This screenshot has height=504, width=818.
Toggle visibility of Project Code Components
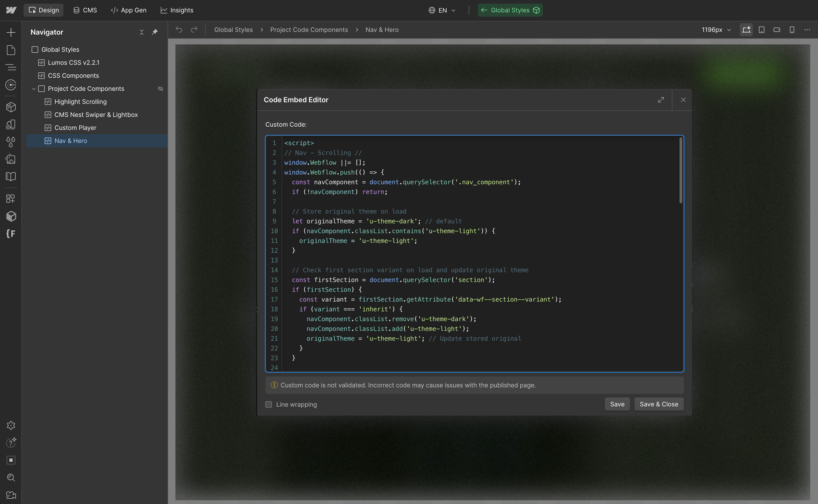[x=160, y=89]
